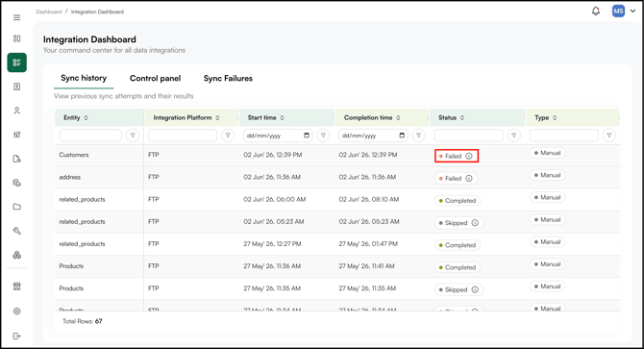Open the settings gear in the sidebar
This screenshot has height=349, width=644.
17,312
